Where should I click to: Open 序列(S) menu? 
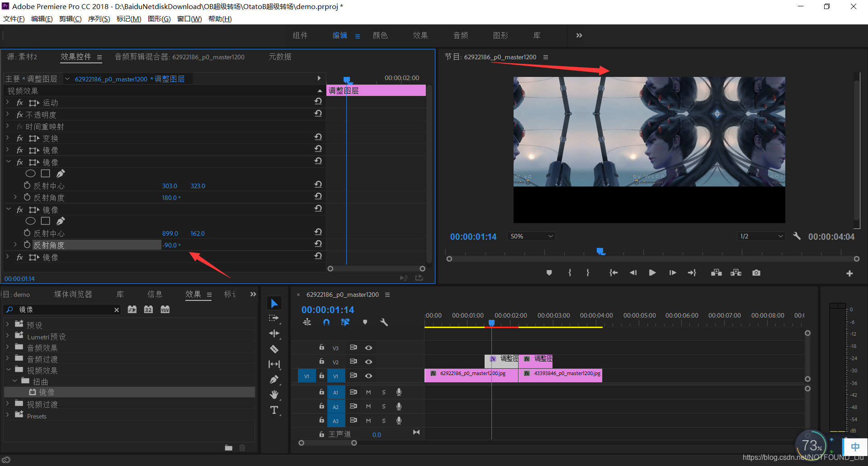(x=99, y=19)
